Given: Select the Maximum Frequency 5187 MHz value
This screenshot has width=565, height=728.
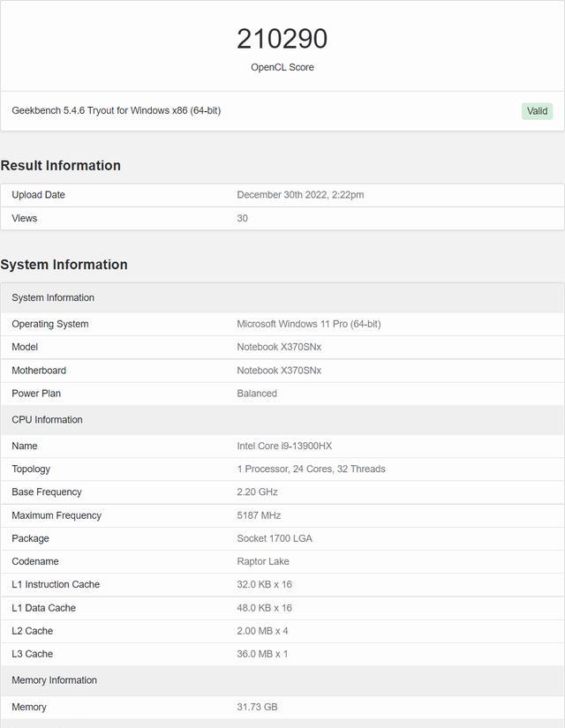Looking at the screenshot, I should point(259,515).
